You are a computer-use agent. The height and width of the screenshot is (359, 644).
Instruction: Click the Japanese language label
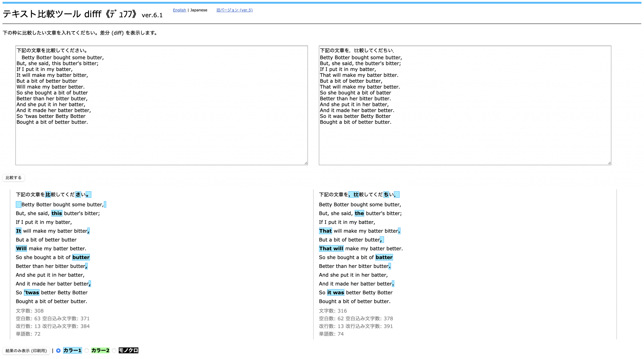pyautogui.click(x=199, y=10)
